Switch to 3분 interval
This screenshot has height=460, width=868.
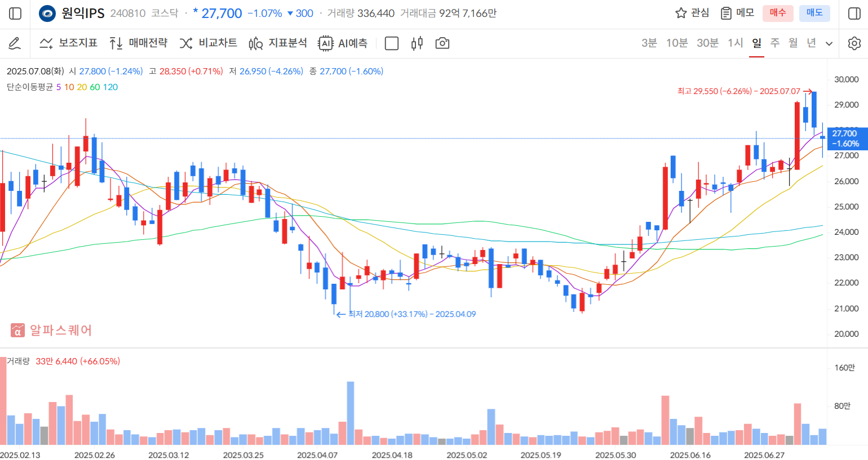[x=649, y=43]
